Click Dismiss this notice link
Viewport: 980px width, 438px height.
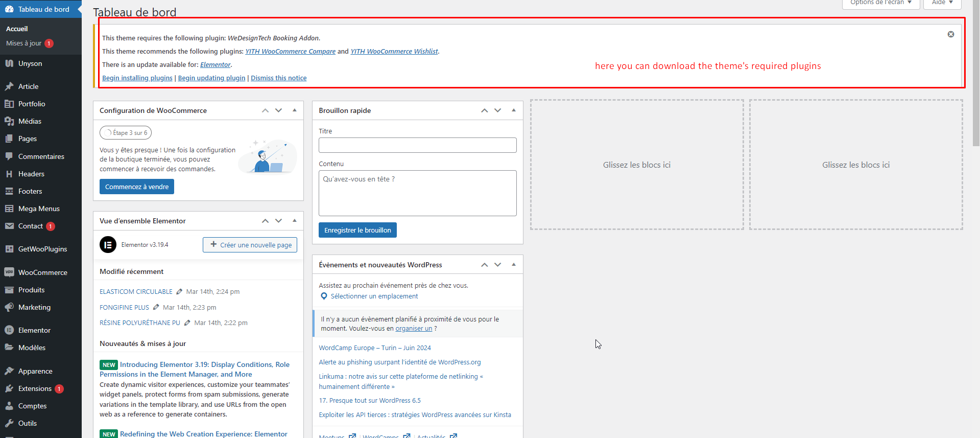click(279, 78)
